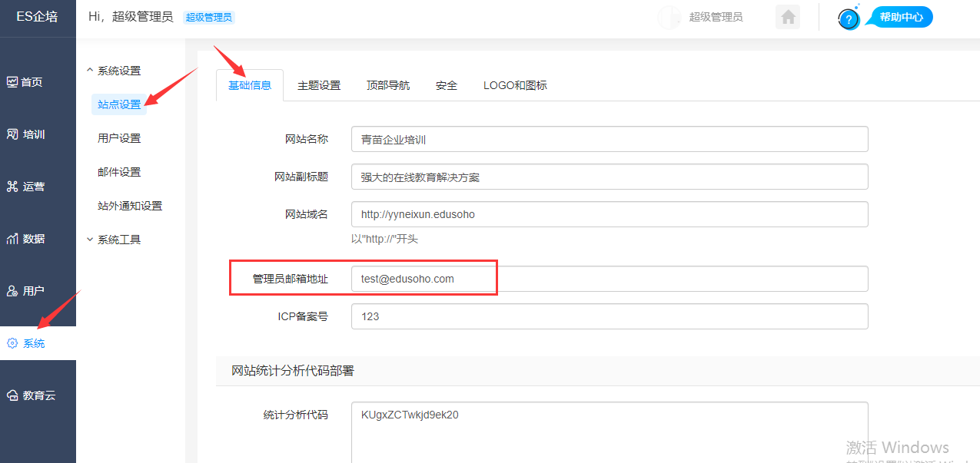The width and height of the screenshot is (980, 463).
Task: Click the home house icon in header
Action: coord(787,17)
